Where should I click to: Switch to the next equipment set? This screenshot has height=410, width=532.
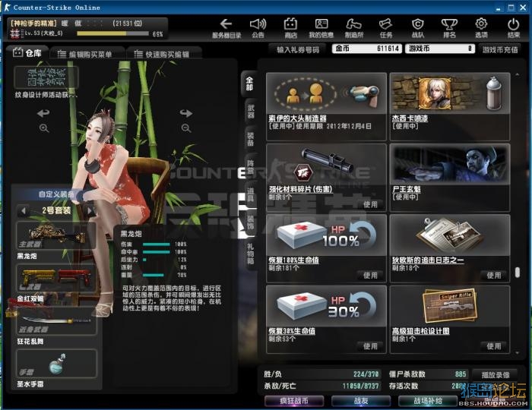[90, 211]
